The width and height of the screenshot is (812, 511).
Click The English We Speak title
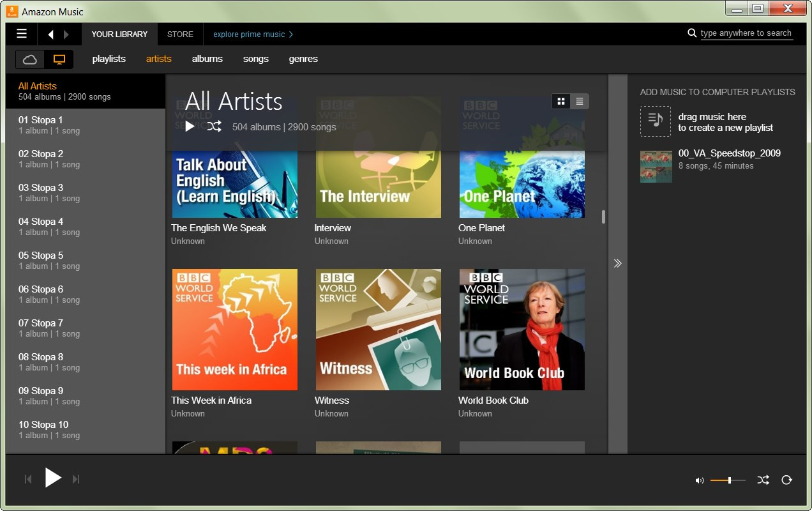[218, 228]
